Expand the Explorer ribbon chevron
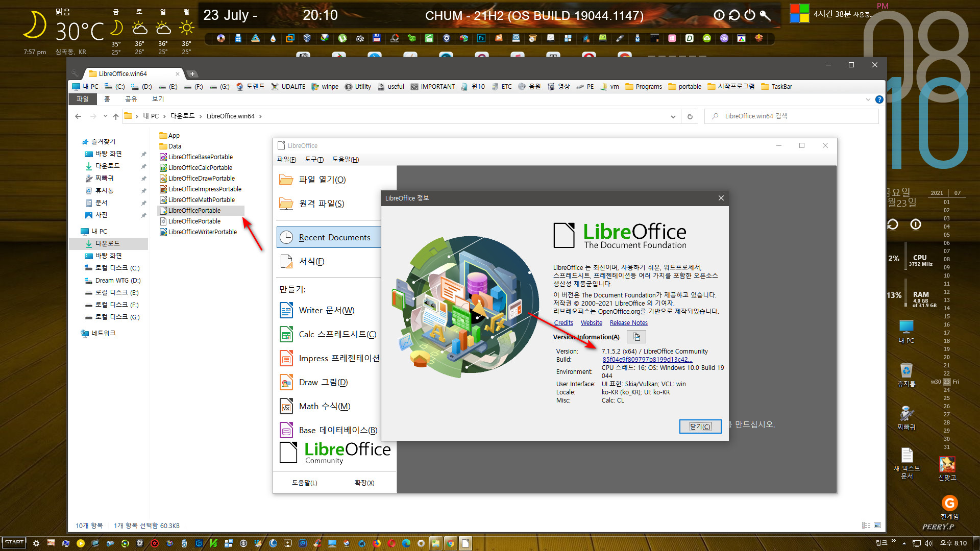980x551 pixels. pyautogui.click(x=868, y=99)
